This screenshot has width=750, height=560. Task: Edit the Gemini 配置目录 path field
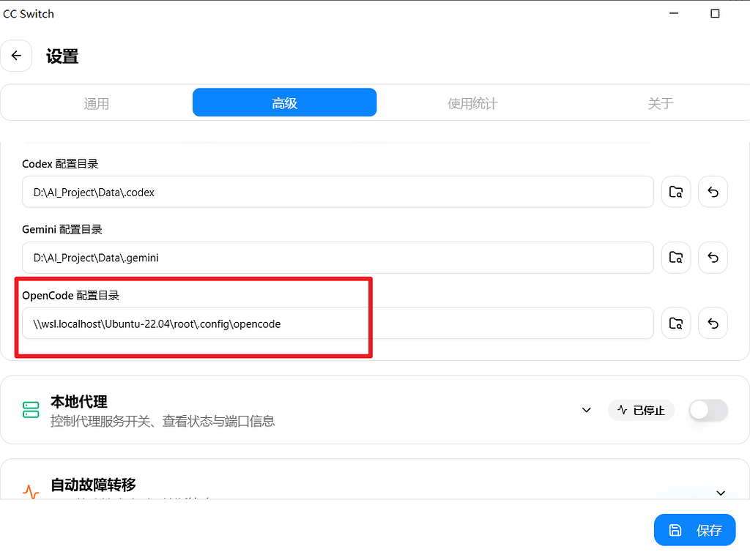point(338,257)
